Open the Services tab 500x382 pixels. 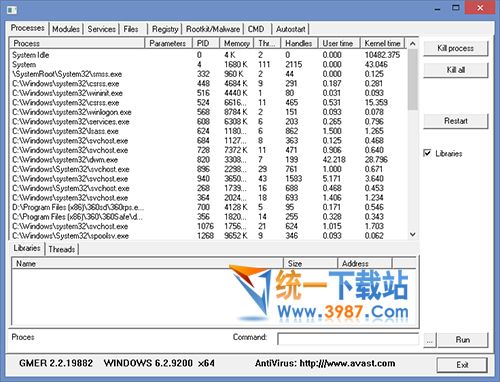(101, 29)
